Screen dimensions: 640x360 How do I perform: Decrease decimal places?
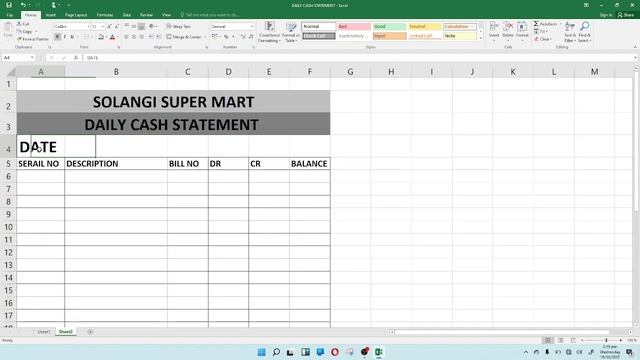251,37
